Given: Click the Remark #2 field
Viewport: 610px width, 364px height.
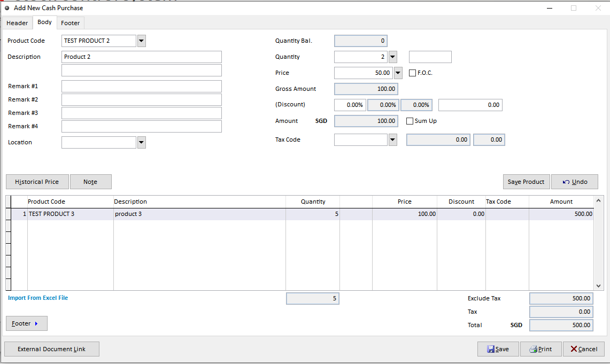Looking at the screenshot, I should click(x=142, y=99).
